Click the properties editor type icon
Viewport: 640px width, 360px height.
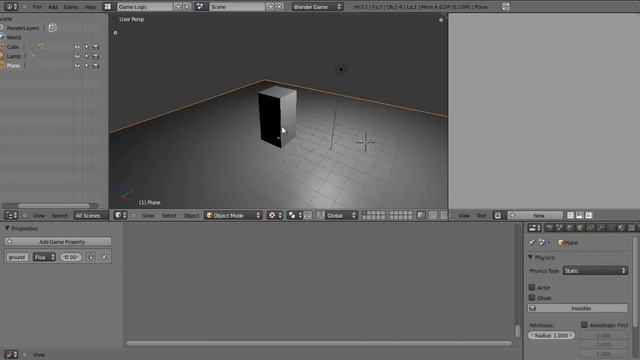[x=535, y=228]
